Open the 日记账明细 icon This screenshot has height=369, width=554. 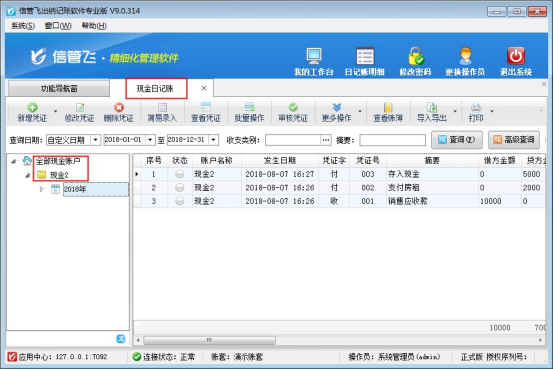[365, 56]
